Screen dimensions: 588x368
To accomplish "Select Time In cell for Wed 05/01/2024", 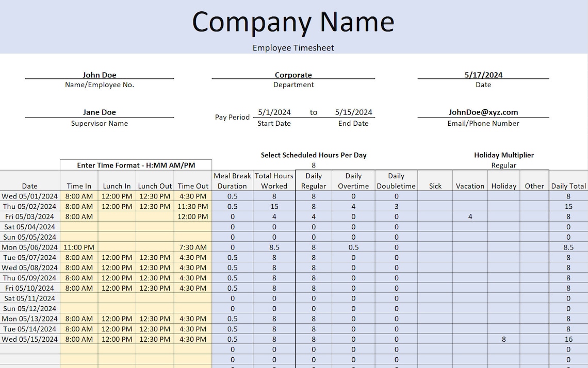I will tap(78, 196).
